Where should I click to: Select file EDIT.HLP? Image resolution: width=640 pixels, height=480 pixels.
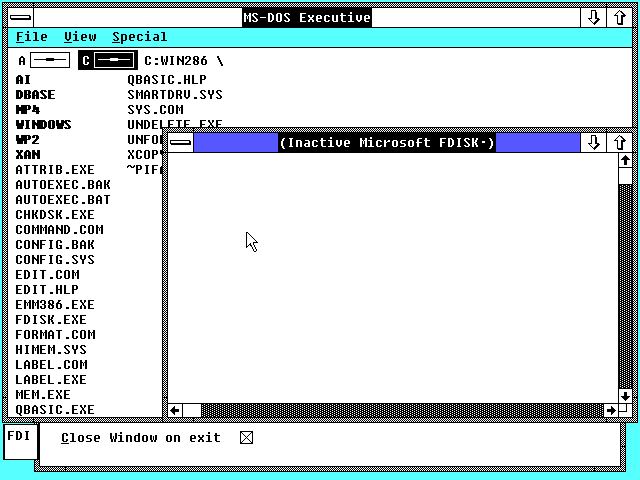click(x=47, y=289)
